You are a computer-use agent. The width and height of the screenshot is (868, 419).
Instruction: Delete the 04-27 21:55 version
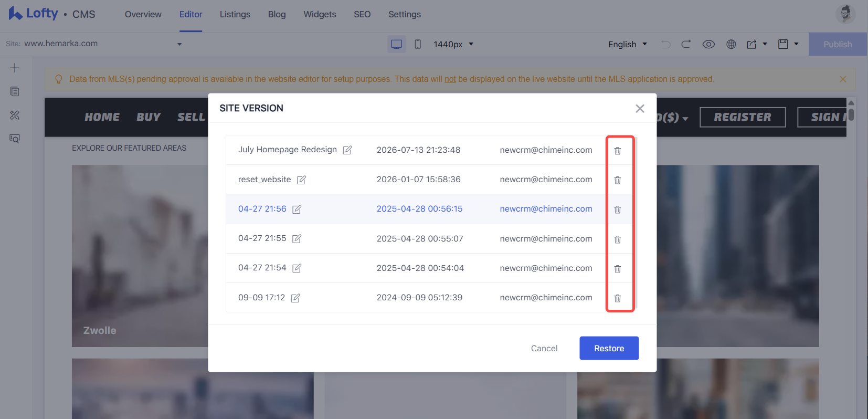pyautogui.click(x=618, y=239)
